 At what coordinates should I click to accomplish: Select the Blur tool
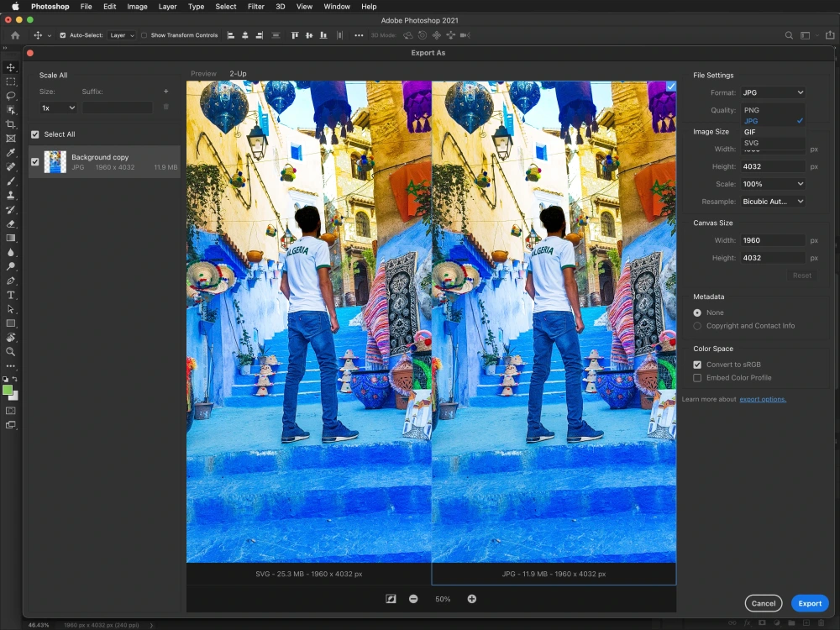[11, 252]
